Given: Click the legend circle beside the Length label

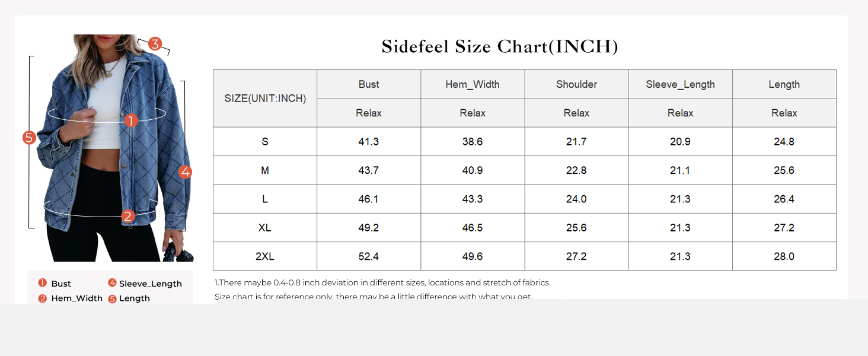Looking at the screenshot, I should point(113,298).
